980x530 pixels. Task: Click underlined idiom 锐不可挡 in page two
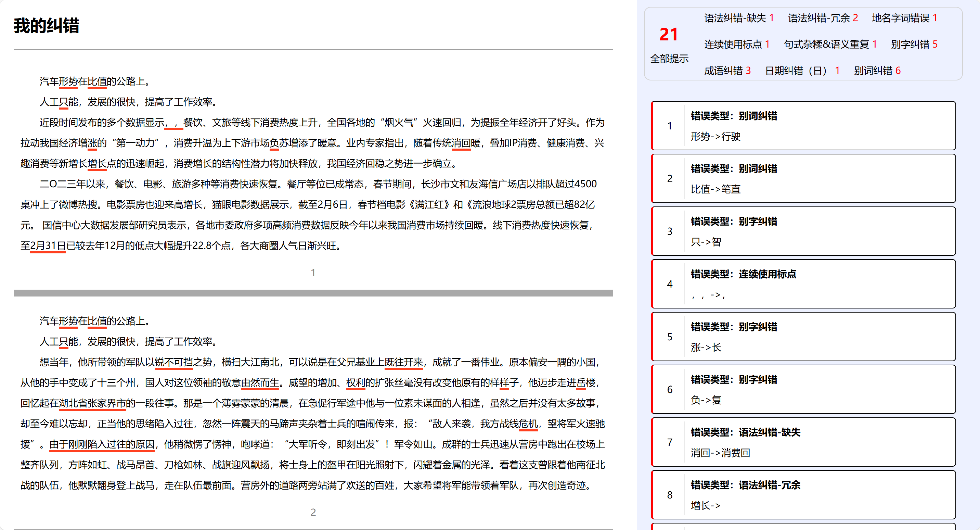[173, 362]
